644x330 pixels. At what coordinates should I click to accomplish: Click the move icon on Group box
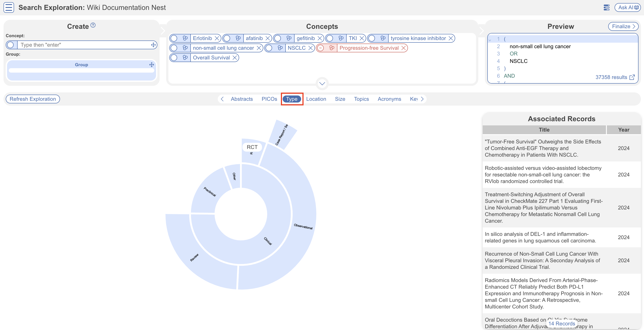coord(151,65)
